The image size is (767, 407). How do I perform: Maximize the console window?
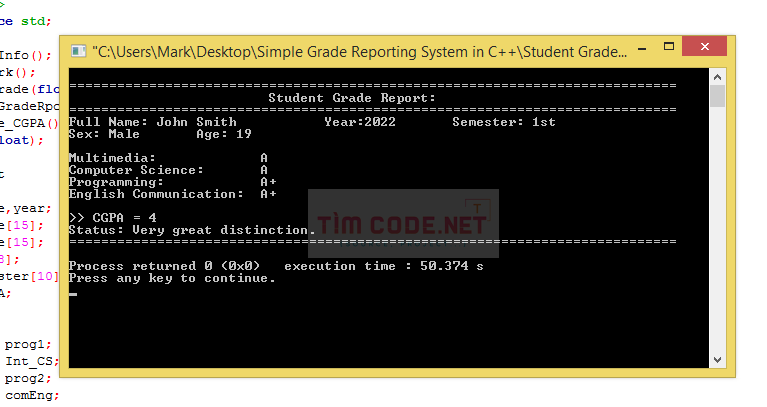click(x=669, y=46)
